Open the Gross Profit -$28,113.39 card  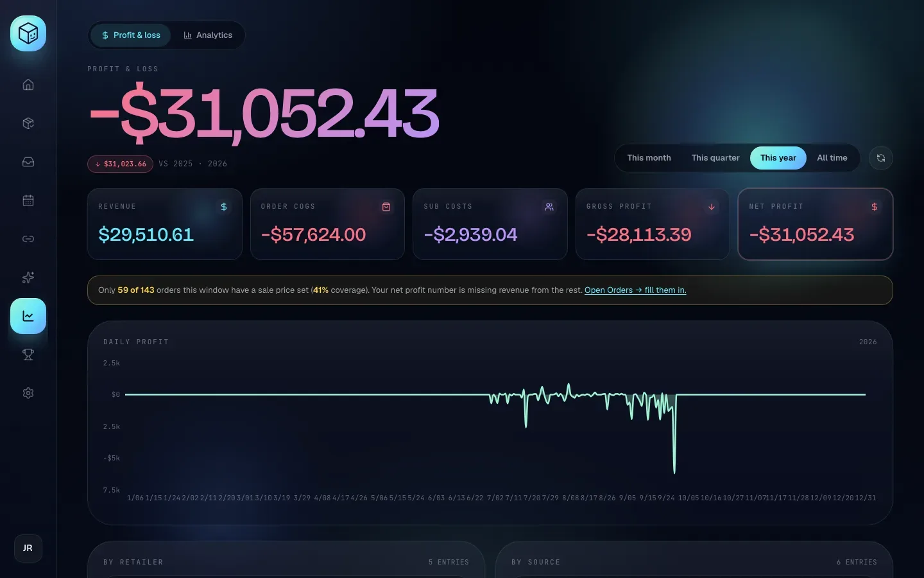[653, 224]
